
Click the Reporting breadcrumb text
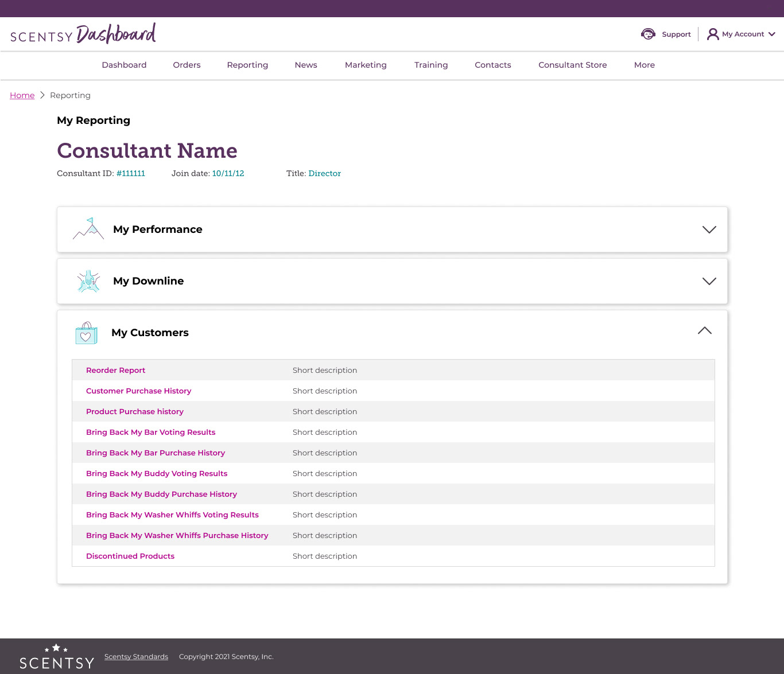tap(70, 95)
